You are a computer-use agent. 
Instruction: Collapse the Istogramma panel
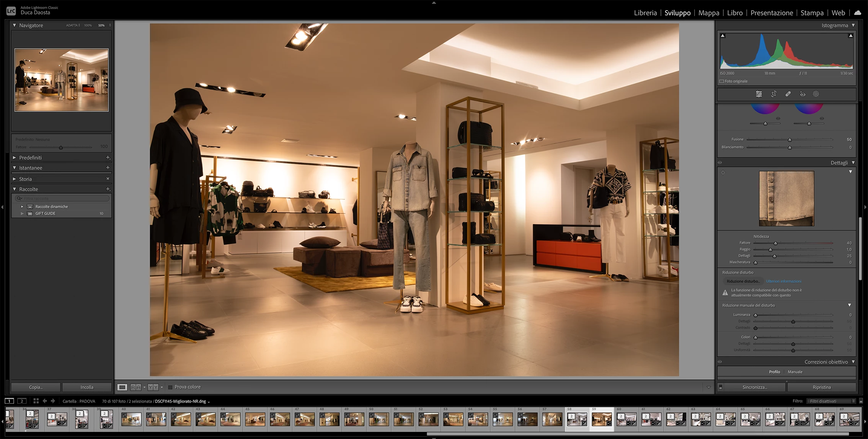click(x=853, y=25)
